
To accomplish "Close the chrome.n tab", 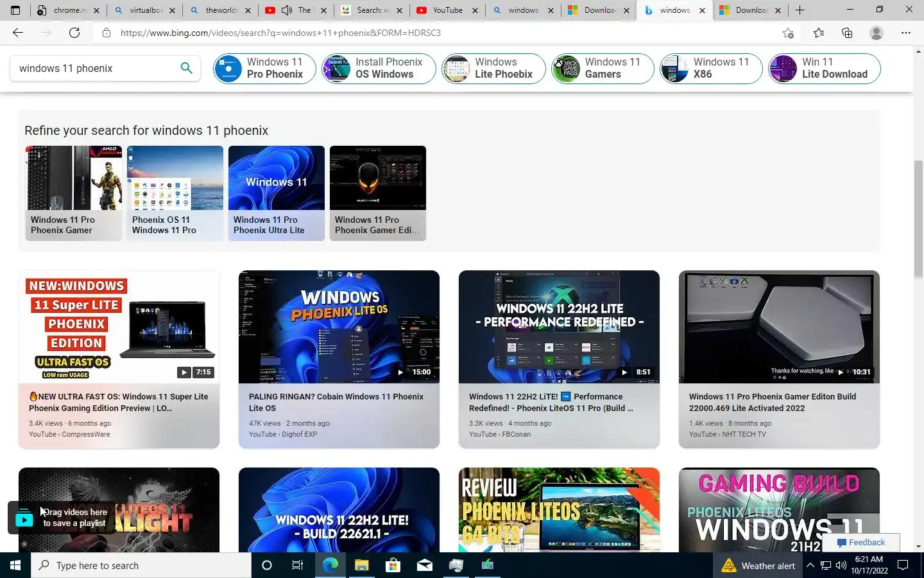I will click(x=96, y=10).
